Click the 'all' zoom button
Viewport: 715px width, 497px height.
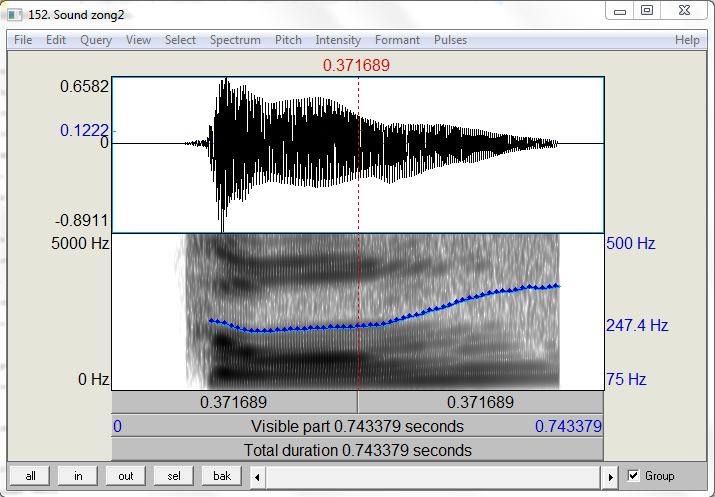pyautogui.click(x=31, y=476)
